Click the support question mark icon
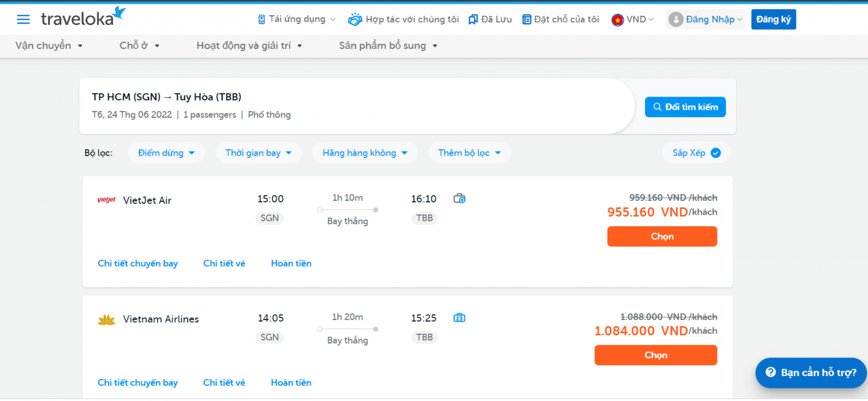 (x=770, y=372)
